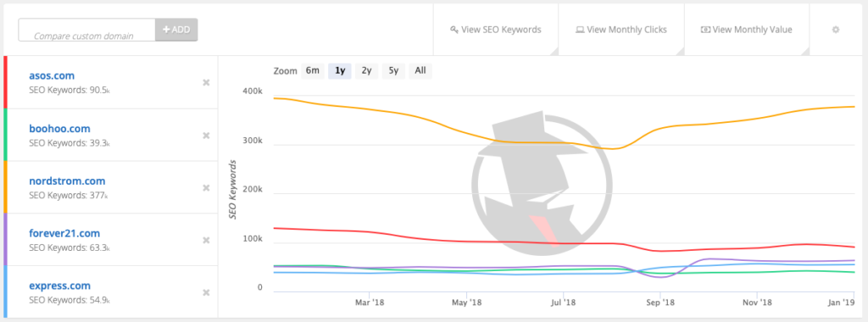Click the 400k y-axis label
The width and height of the screenshot is (868, 322).
click(253, 91)
